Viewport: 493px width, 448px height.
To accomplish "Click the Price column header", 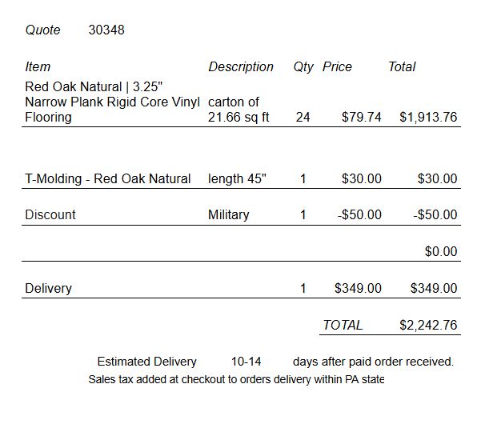I will [337, 66].
